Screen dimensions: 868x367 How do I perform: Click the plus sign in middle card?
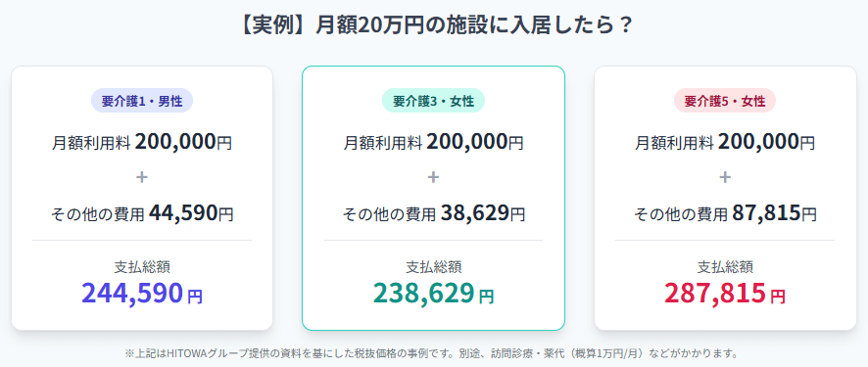[x=433, y=177]
